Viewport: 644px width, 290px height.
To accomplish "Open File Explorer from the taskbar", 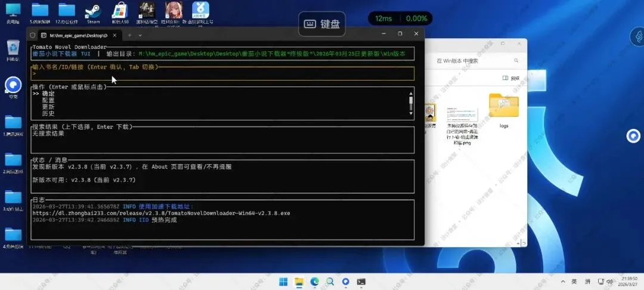I will click(x=299, y=282).
